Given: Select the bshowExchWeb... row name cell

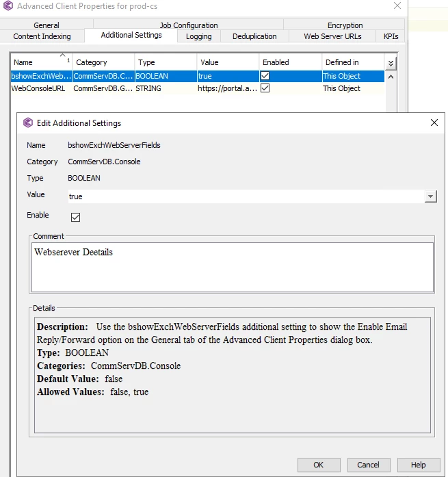Looking at the screenshot, I should [x=41, y=76].
